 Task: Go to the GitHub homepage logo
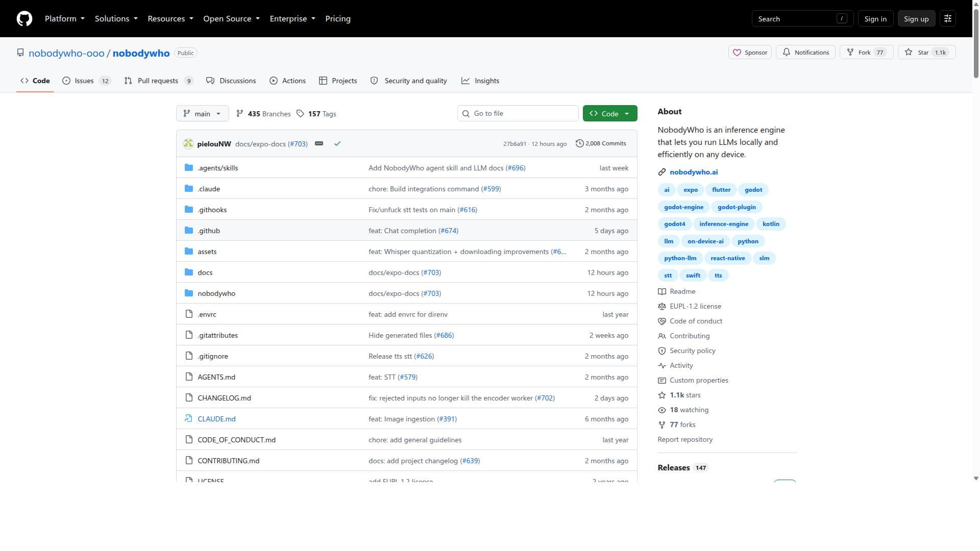point(24,19)
